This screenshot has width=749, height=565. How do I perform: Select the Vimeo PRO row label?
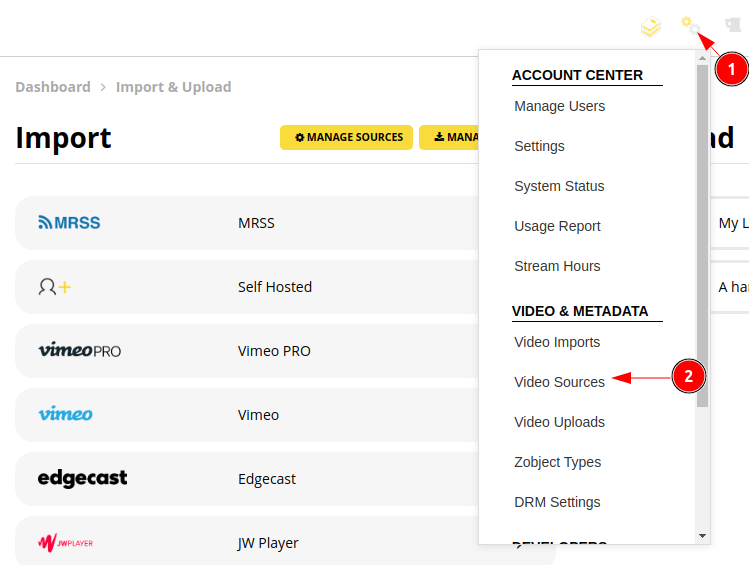[274, 351]
